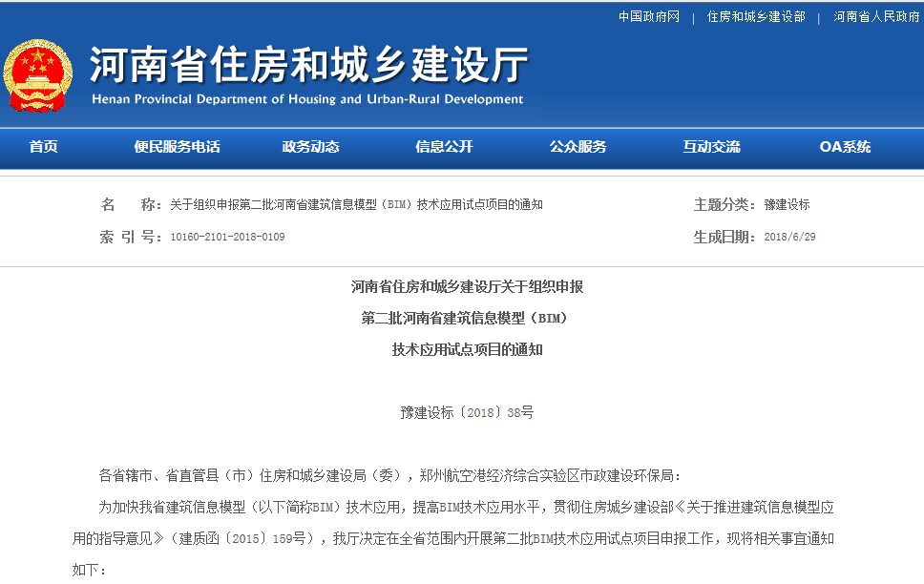Select 政务动态 in navigation bar
The image size is (924, 584).
tap(310, 147)
